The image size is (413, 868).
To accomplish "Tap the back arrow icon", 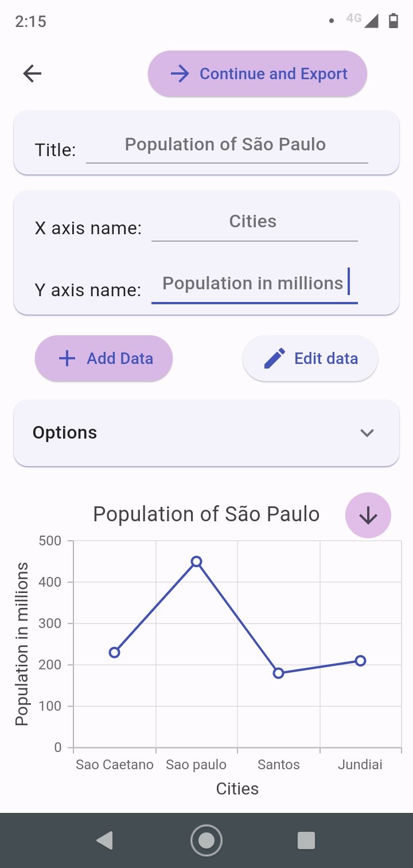I will (32, 73).
